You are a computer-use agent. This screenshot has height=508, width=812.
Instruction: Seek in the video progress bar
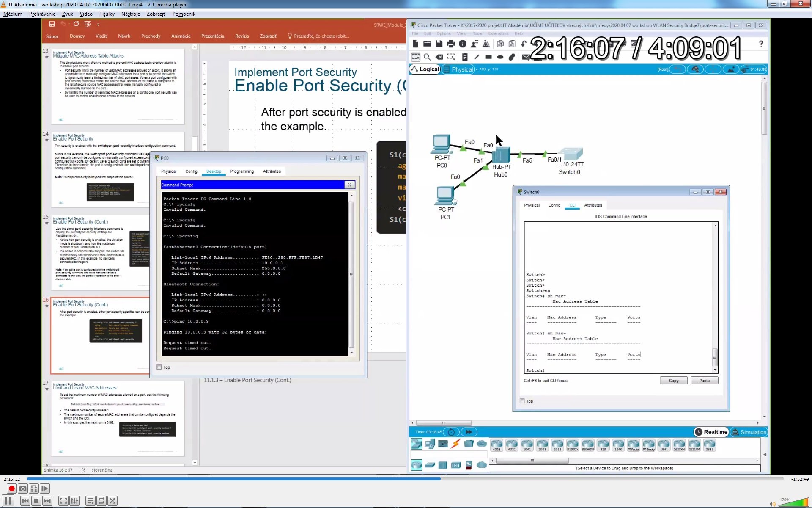(405, 479)
